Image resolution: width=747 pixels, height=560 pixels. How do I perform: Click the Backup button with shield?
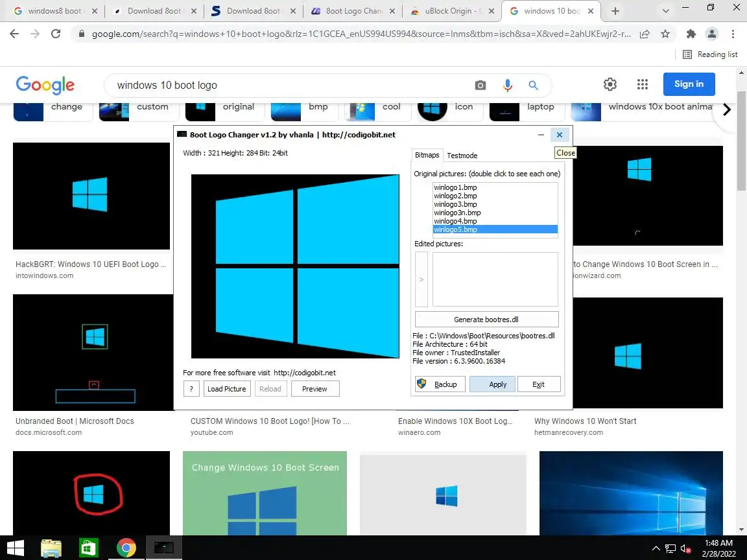point(440,384)
